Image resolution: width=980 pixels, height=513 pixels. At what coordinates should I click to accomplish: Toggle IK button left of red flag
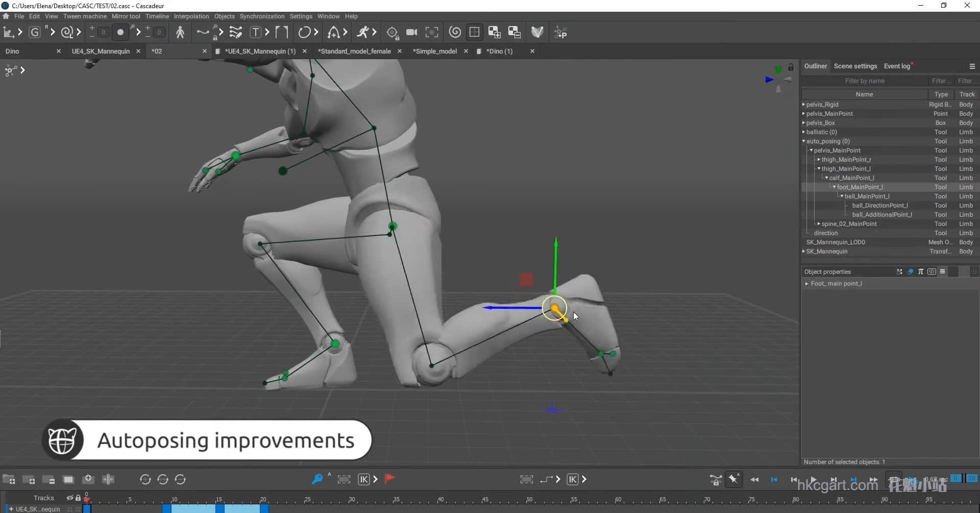coord(363,479)
